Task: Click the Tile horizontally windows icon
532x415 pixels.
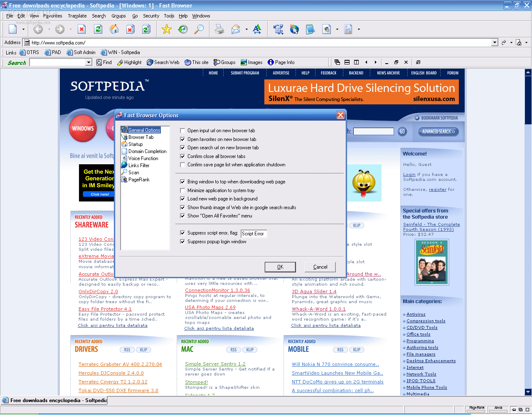Action: point(347,62)
